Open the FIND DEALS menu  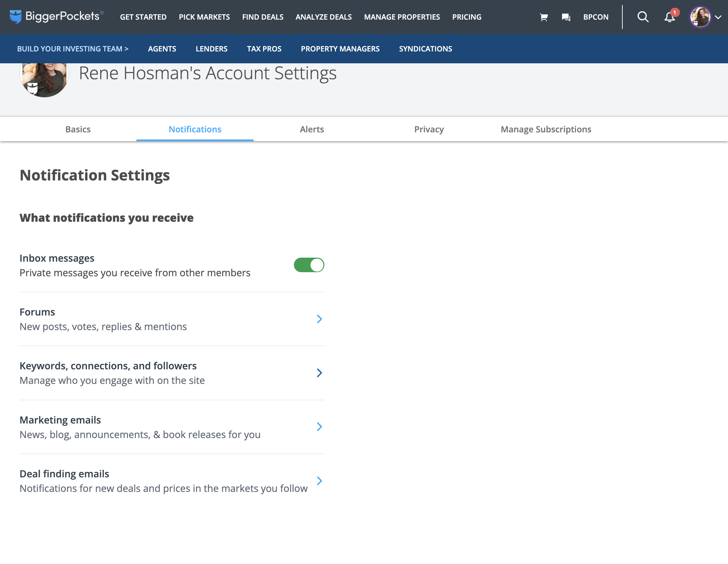[263, 17]
